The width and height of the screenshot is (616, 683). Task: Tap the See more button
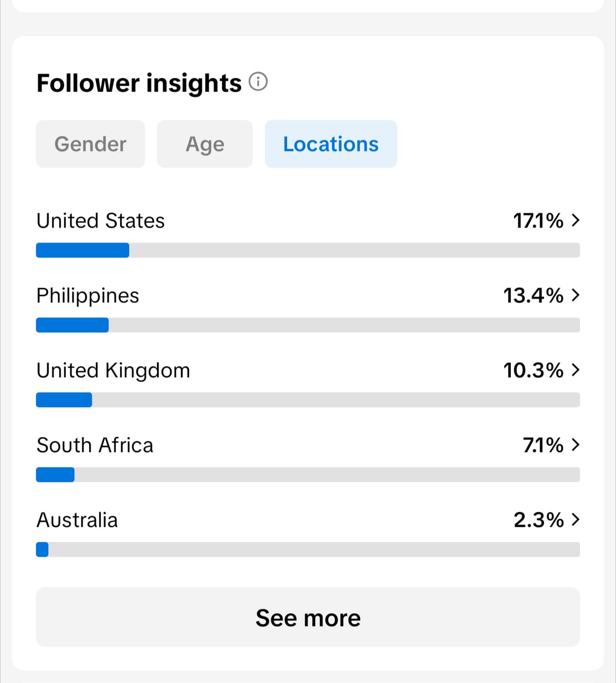pyautogui.click(x=308, y=617)
